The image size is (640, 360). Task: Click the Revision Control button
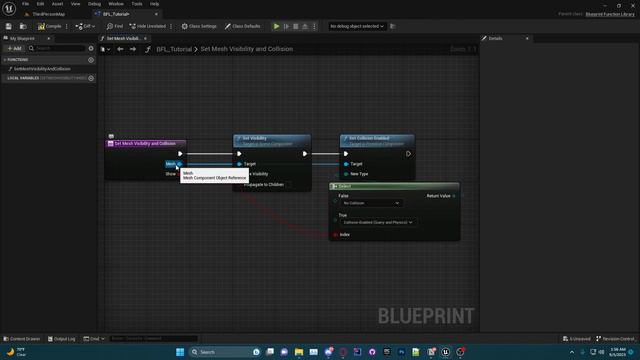(x=616, y=339)
